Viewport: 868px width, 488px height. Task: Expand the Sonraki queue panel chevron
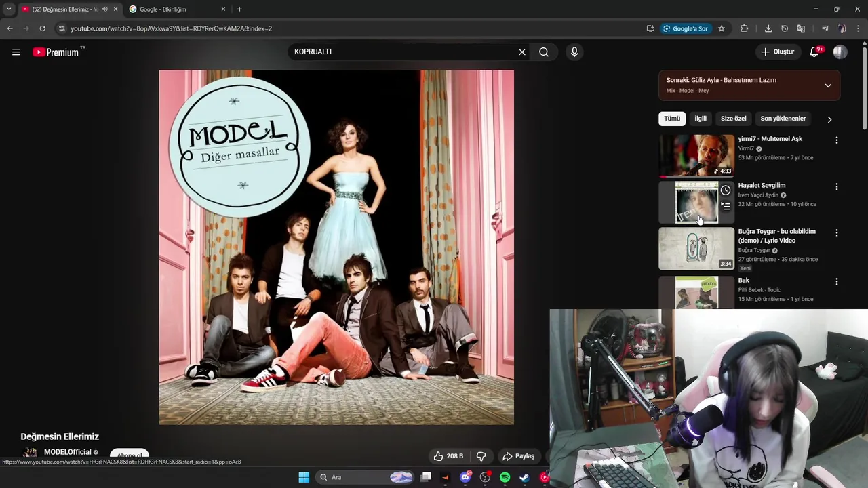pyautogui.click(x=828, y=85)
